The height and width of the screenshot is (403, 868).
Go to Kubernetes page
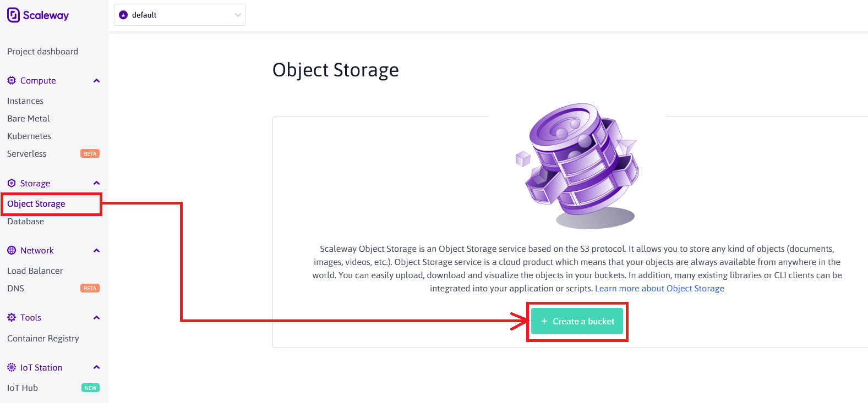tap(29, 136)
